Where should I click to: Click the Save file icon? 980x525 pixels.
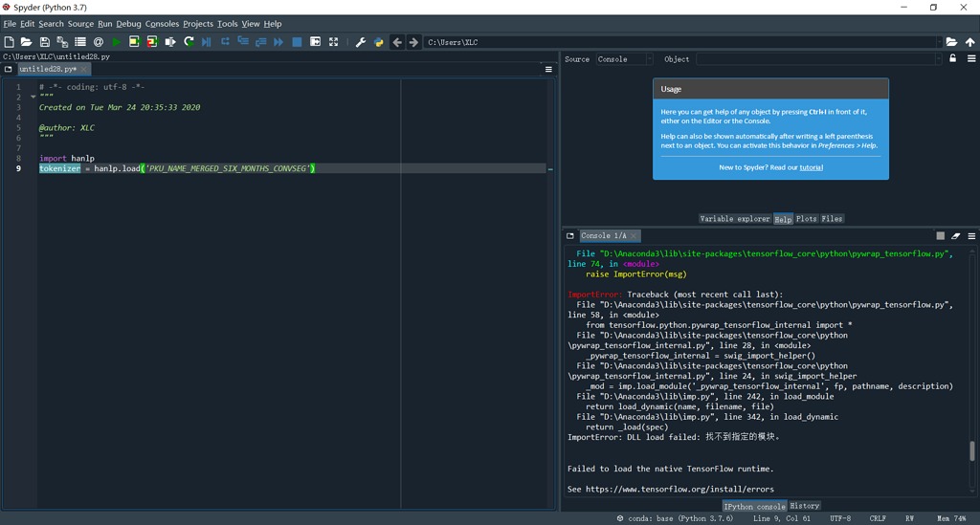pos(44,42)
